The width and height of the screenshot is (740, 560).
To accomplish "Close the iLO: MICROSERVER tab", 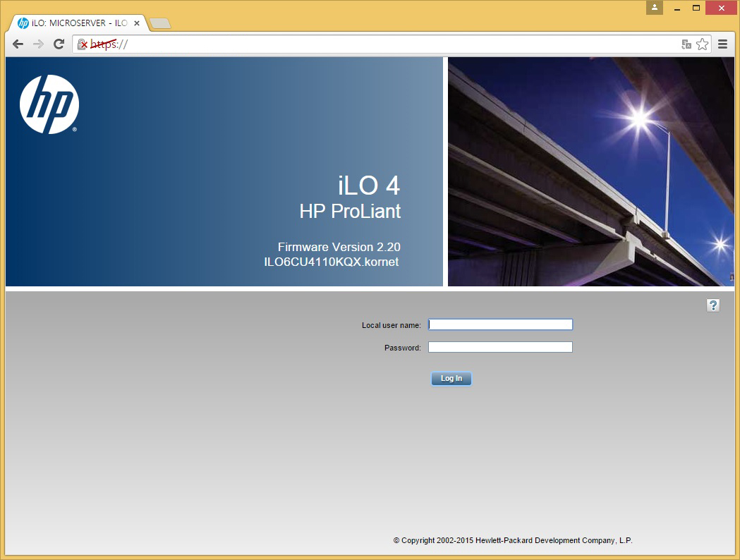I will [x=137, y=23].
